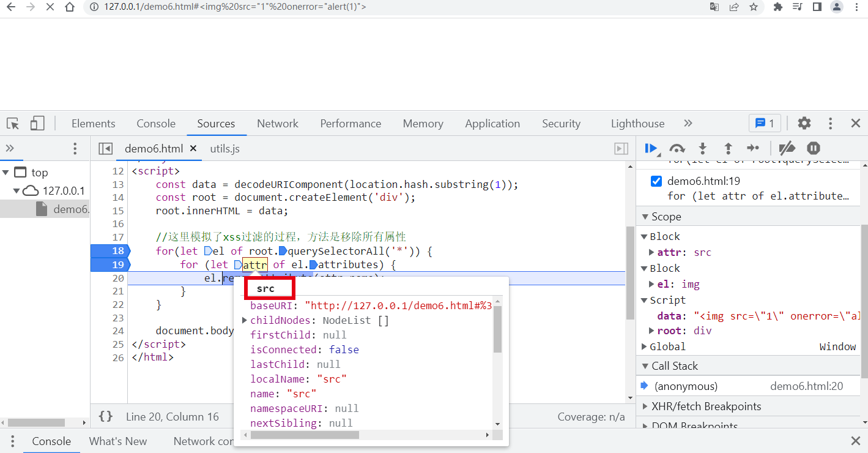The width and height of the screenshot is (868, 453).
Task: Switch to the Security tab
Action: pos(561,123)
